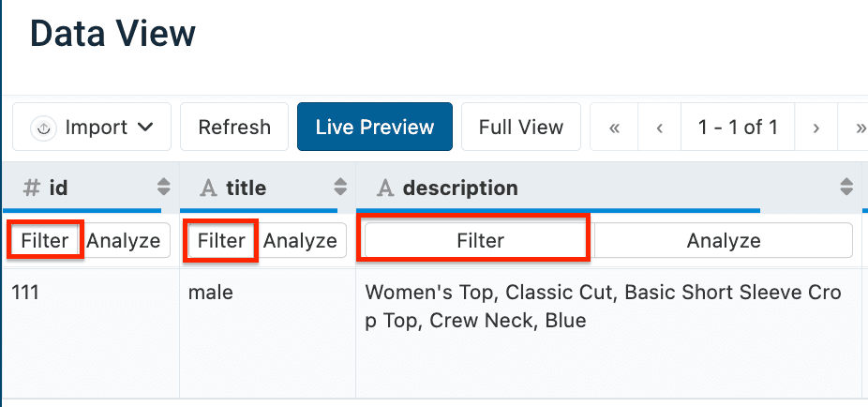Open Analyze for the description column
This screenshot has width=868, height=407.
723,241
